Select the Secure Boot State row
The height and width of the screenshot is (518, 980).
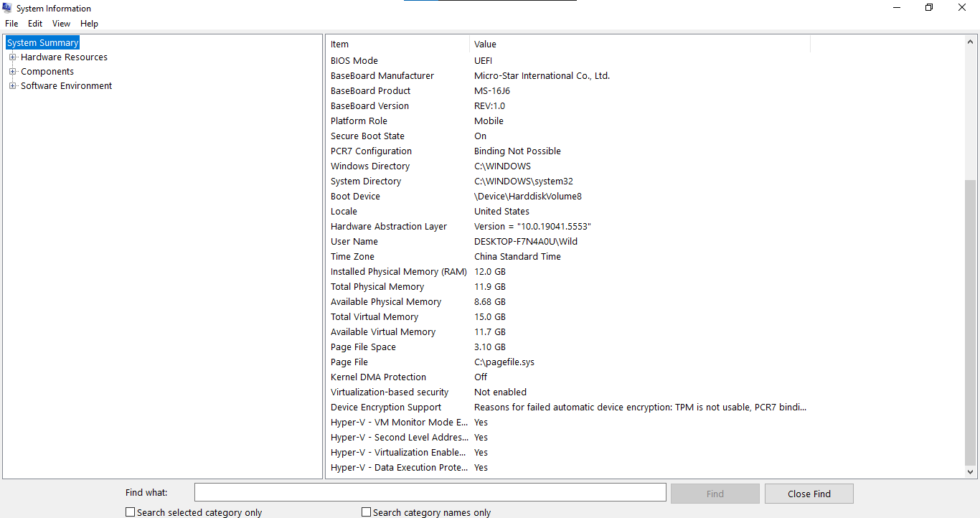click(568, 136)
